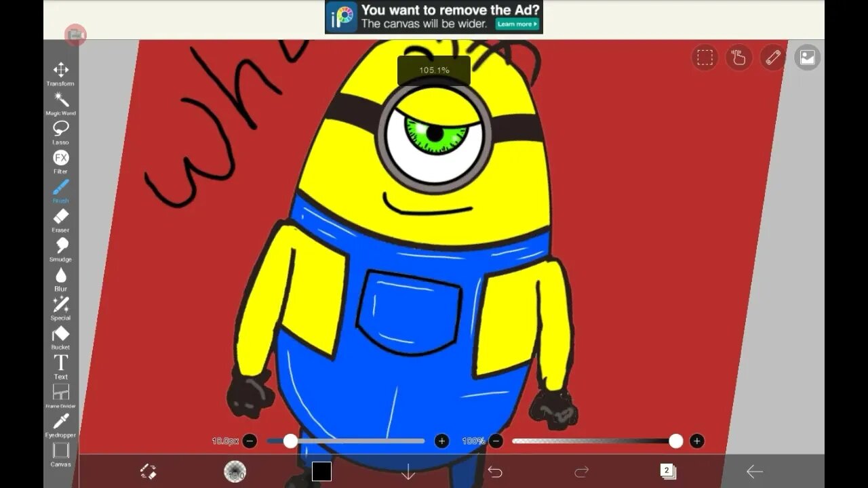
Task: Redo the last undone stroke
Action: tap(581, 471)
